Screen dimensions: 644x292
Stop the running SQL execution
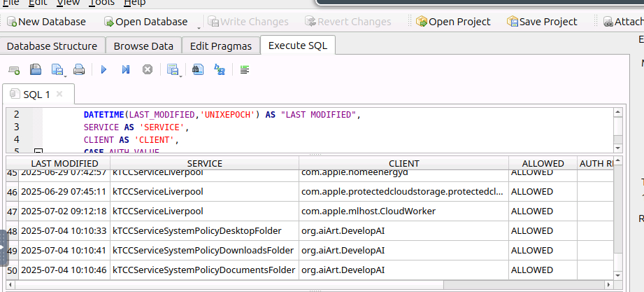(x=148, y=70)
